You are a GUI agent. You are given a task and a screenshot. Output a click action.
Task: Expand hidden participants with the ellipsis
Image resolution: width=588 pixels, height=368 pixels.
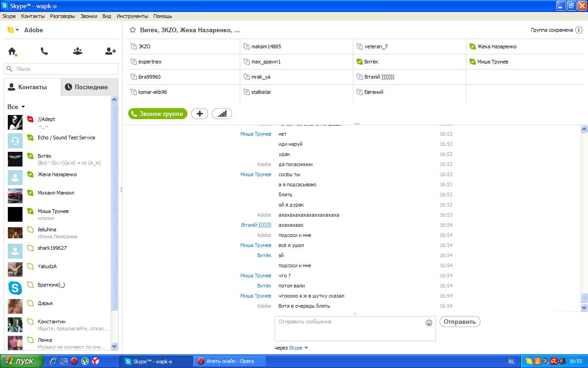356,123
